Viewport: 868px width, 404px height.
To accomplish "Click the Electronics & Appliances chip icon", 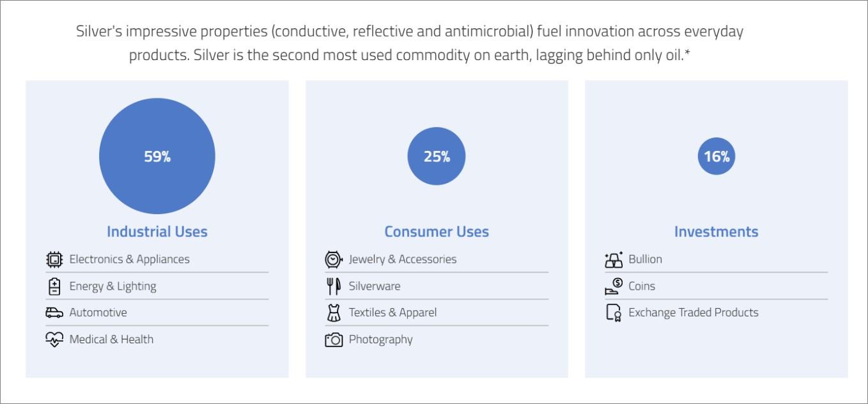I will 54,260.
